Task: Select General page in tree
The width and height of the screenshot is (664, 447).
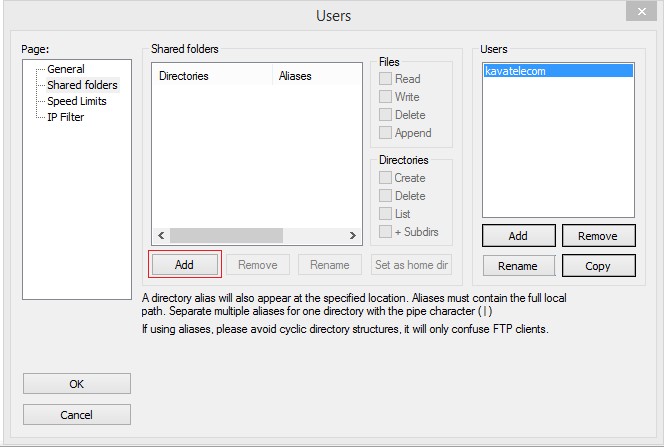Action: tap(66, 69)
